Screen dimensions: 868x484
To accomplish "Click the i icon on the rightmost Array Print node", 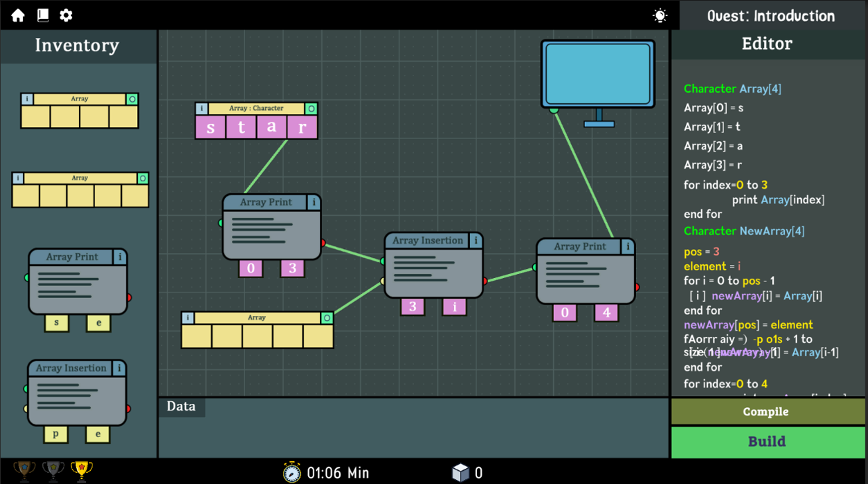I will [627, 246].
